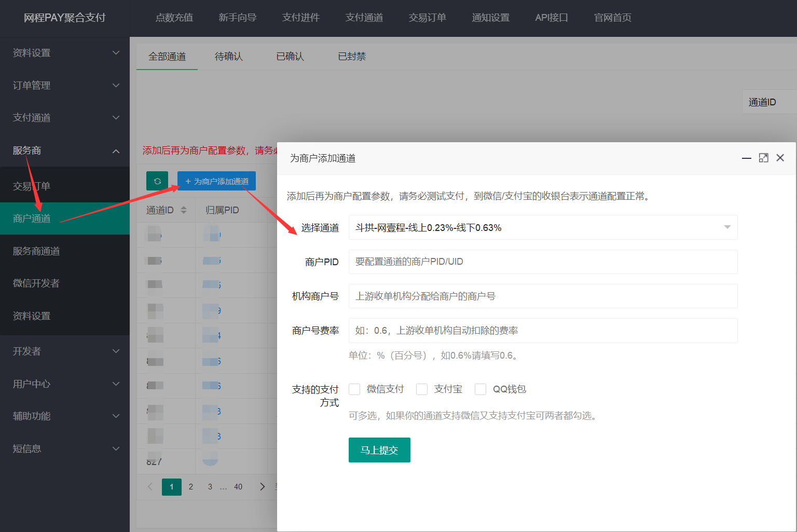Open the 选择通道 dropdown
This screenshot has width=797, height=532.
point(543,227)
